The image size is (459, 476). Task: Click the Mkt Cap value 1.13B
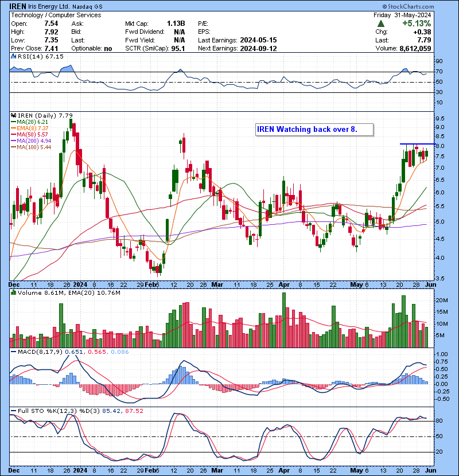point(176,24)
